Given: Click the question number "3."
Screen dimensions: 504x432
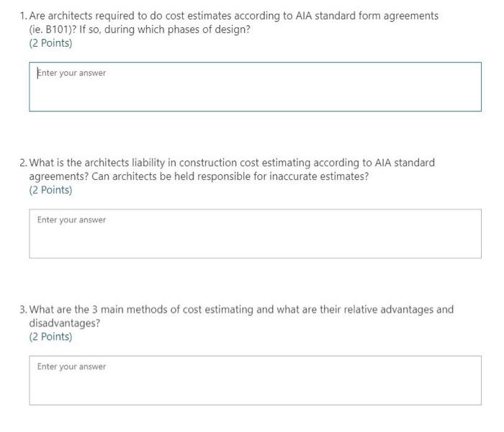Looking at the screenshot, I should (24, 309).
